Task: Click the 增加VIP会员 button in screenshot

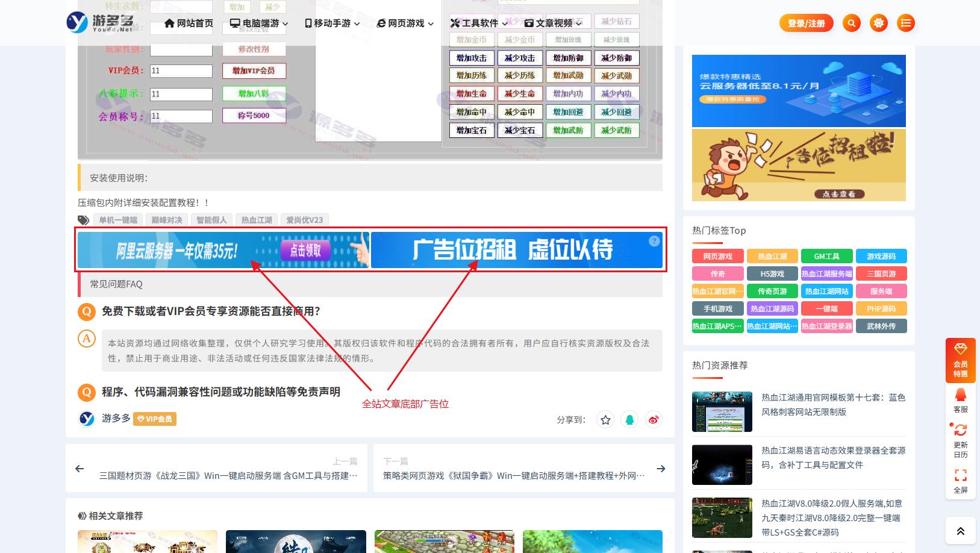Action: (254, 70)
